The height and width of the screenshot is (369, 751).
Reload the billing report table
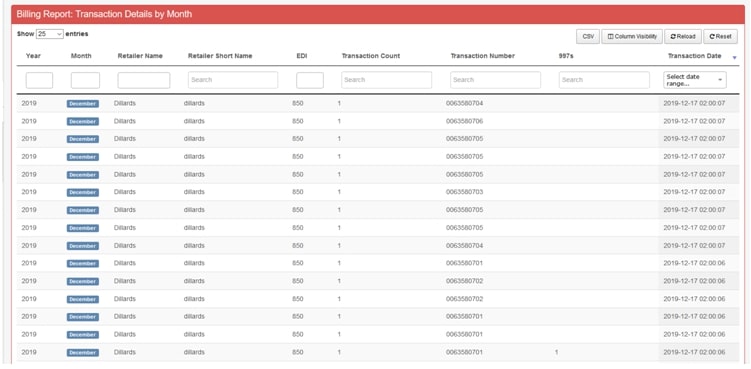click(x=683, y=36)
